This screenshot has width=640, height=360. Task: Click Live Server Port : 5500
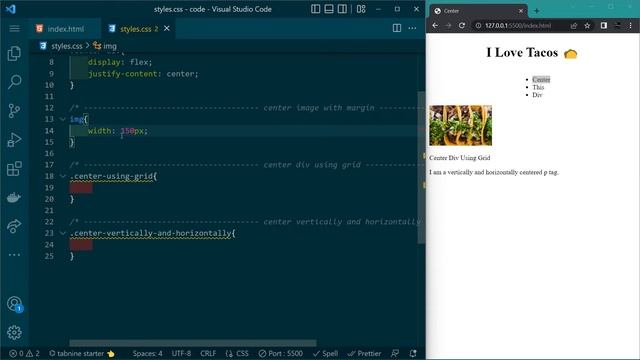click(280, 353)
